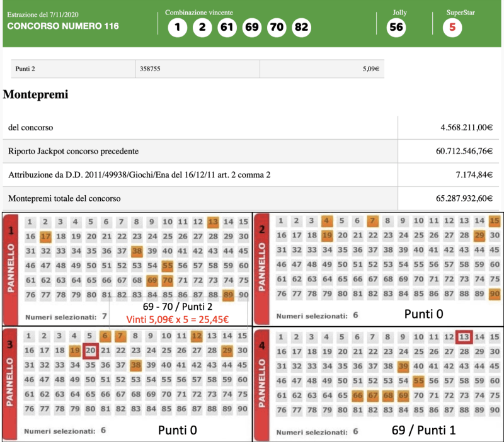Click winning combination ball number 1
Image resolution: width=504 pixels, height=442 pixels.
[x=178, y=28]
